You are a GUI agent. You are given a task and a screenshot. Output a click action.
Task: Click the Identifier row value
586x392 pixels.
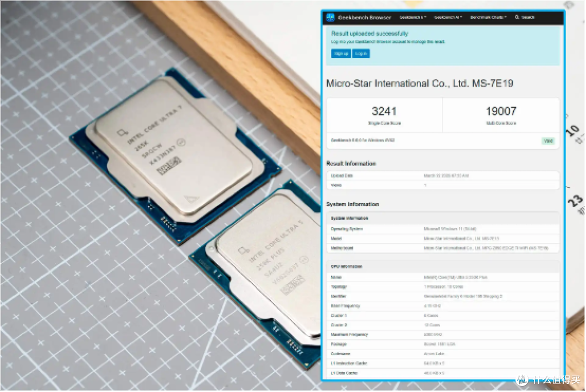(x=463, y=297)
